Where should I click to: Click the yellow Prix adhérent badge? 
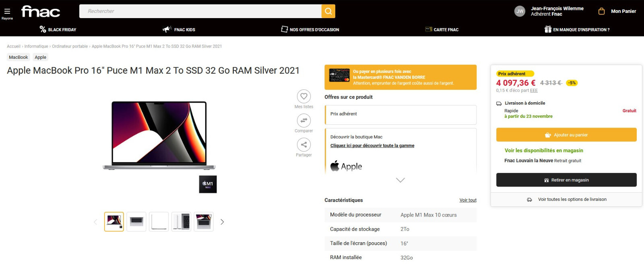click(x=515, y=74)
